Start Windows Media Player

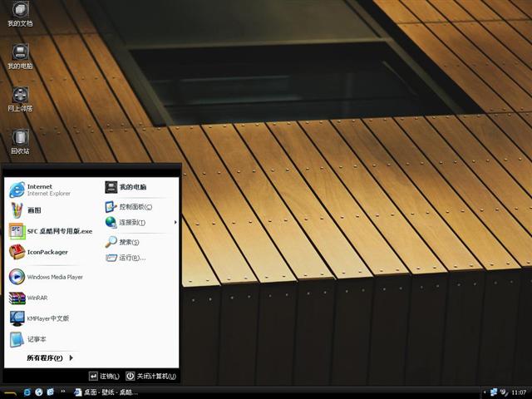[47, 277]
